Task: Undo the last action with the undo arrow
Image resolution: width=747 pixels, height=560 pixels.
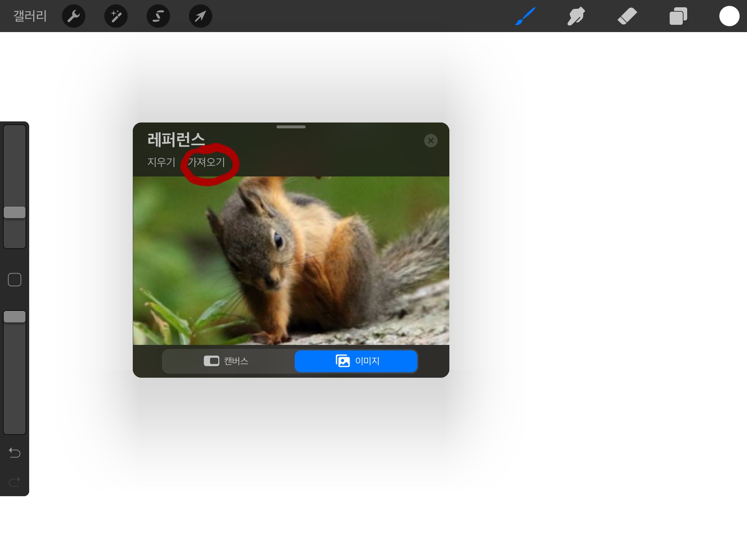Action: 15,452
